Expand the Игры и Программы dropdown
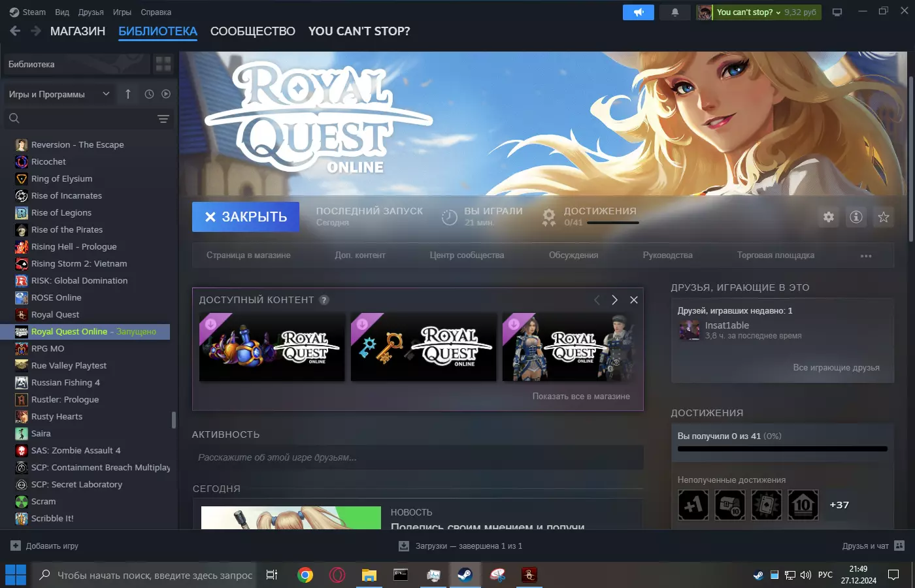This screenshot has width=915, height=588. 59,94
